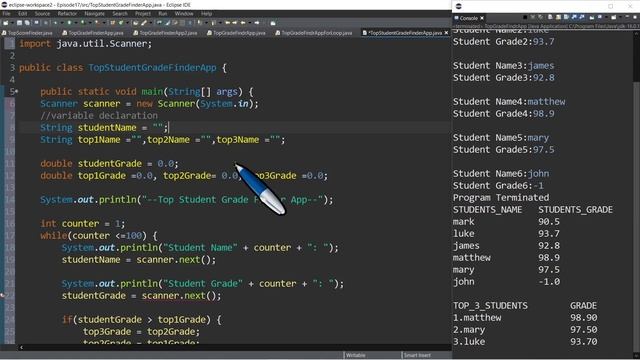
Task: Click the Back navigation arrow icon
Action: click(x=243, y=23)
